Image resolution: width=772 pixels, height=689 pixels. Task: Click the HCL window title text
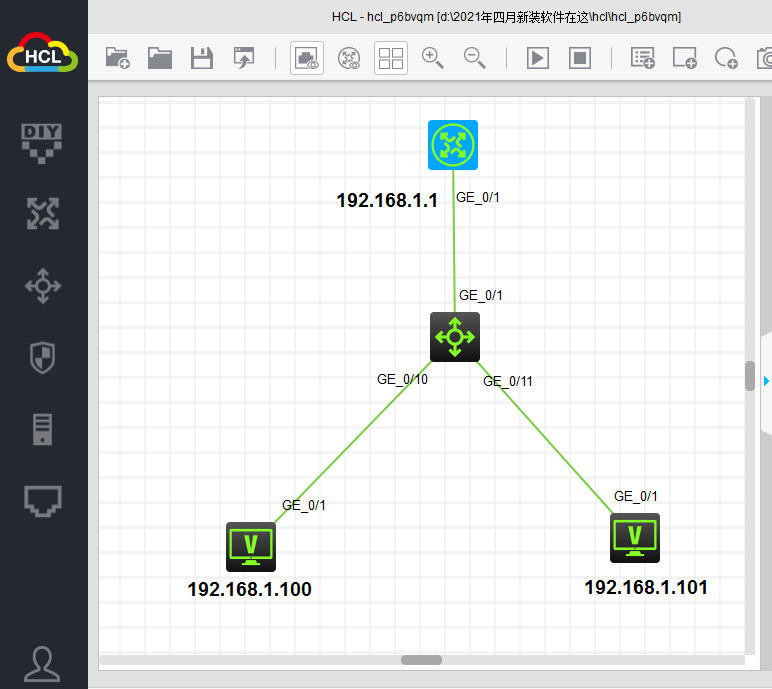506,17
